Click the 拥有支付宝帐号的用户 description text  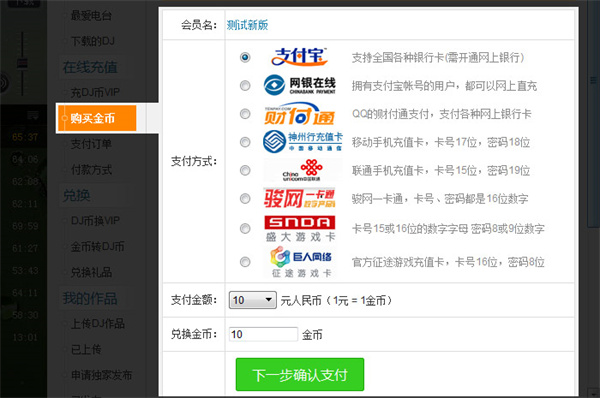pos(444,86)
